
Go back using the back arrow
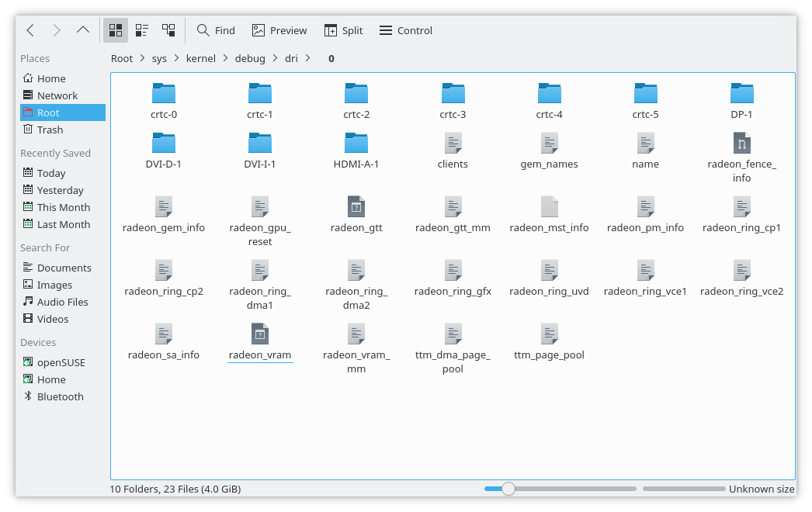click(x=30, y=30)
